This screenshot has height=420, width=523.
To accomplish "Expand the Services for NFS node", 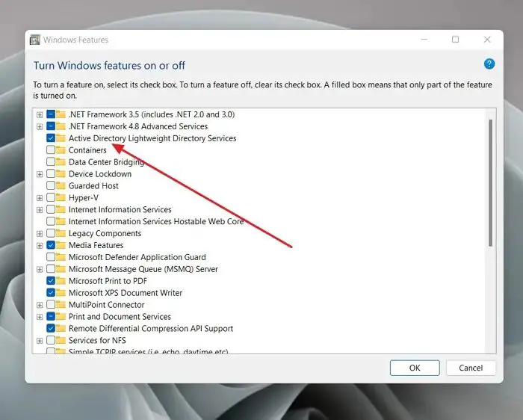I will [x=40, y=341].
